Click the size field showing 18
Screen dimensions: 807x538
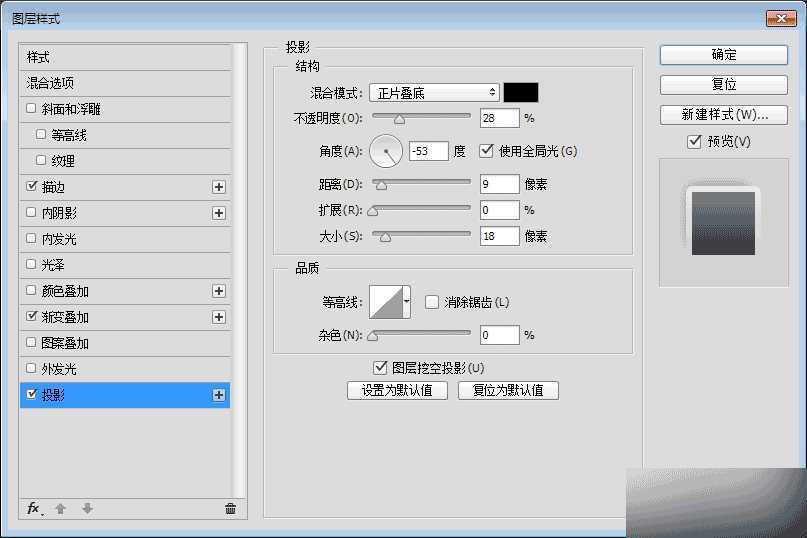point(500,236)
